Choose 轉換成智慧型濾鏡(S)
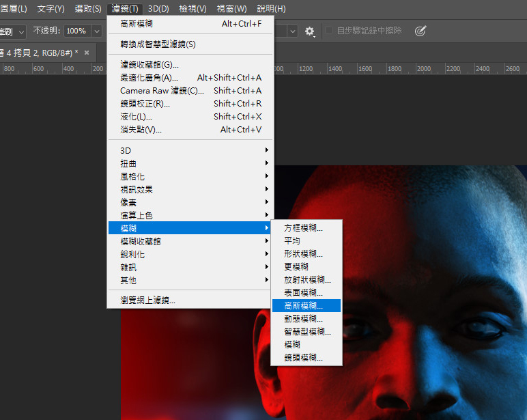Viewport: 527px width, 420px height. pyautogui.click(x=190, y=44)
